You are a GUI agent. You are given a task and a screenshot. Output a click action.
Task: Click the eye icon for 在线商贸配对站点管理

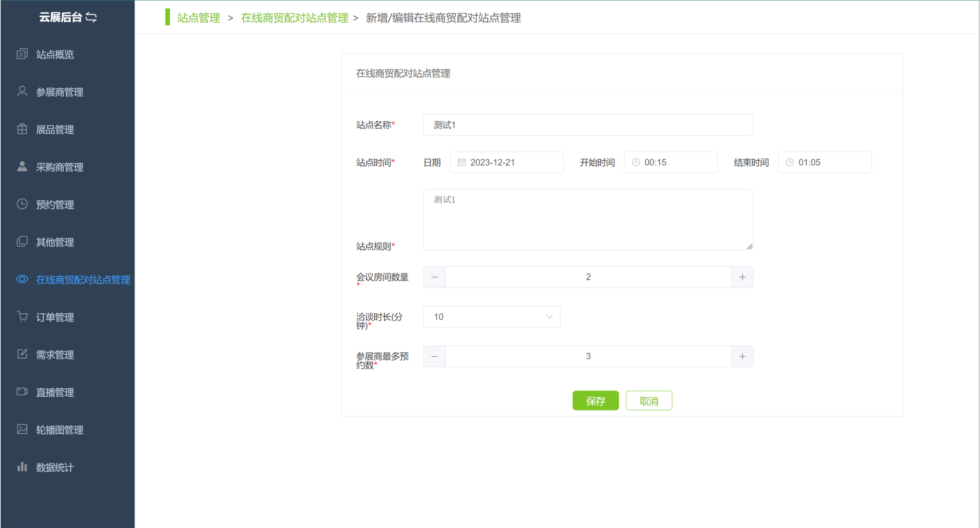[22, 279]
